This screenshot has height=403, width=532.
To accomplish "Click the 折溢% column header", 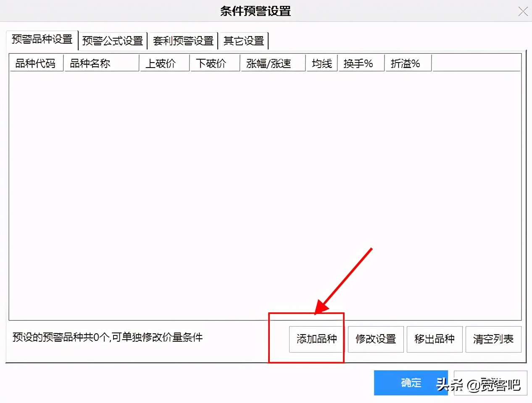I will pyautogui.click(x=408, y=63).
